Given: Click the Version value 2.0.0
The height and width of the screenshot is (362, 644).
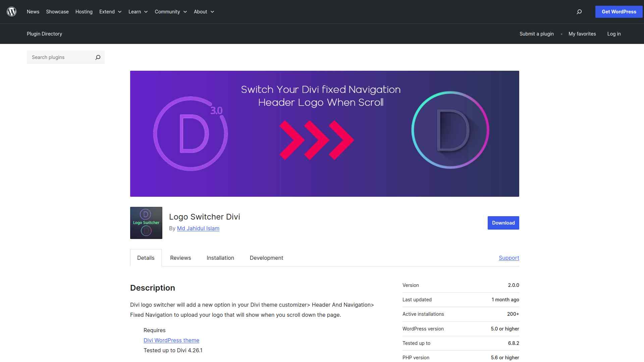Looking at the screenshot, I should (x=513, y=285).
